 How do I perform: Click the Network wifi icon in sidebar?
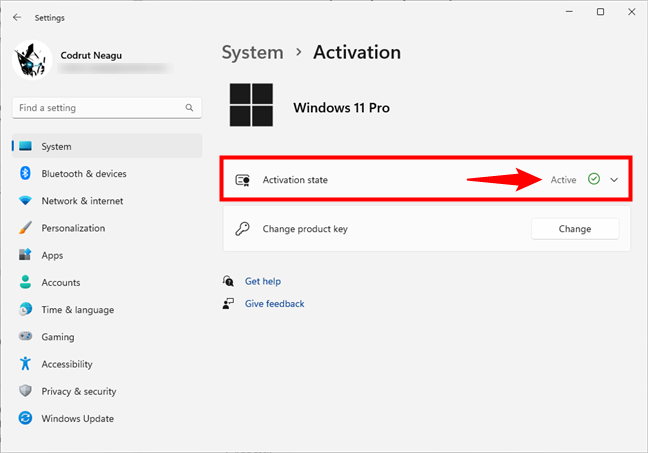tap(25, 201)
